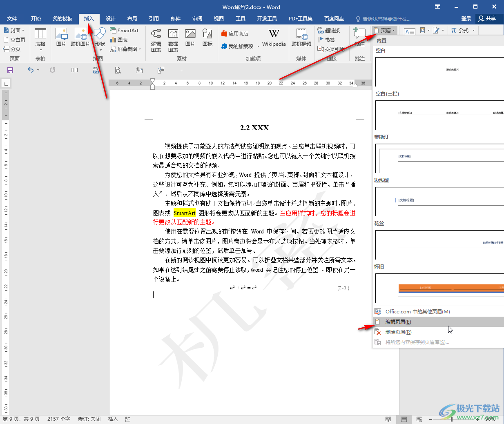This screenshot has height=424, width=504.
Task: Select the 空白 blank header thumbnail
Action: [x=439, y=71]
